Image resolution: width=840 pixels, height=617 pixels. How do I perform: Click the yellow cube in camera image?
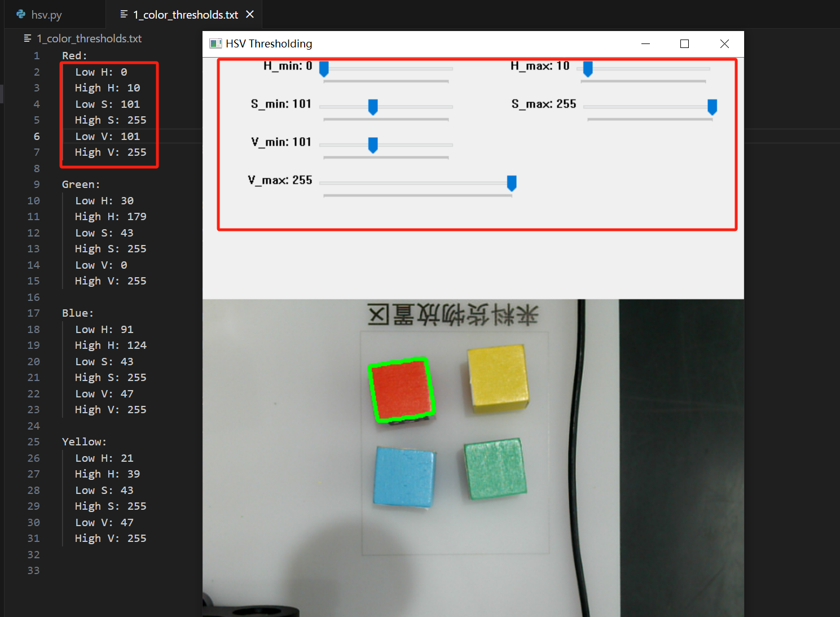pos(497,377)
